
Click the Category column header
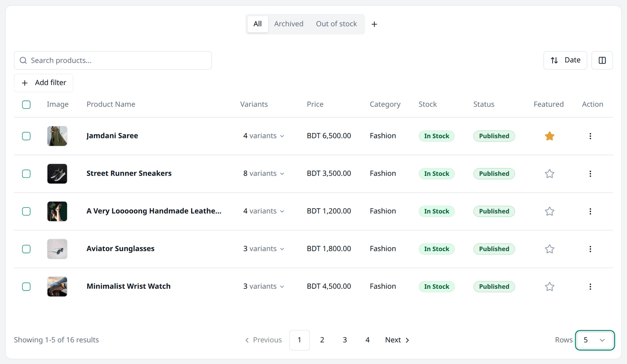tap(385, 104)
